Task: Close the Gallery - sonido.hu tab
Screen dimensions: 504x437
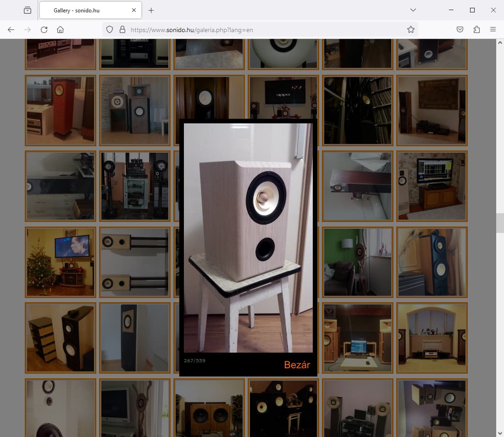Action: click(x=134, y=10)
